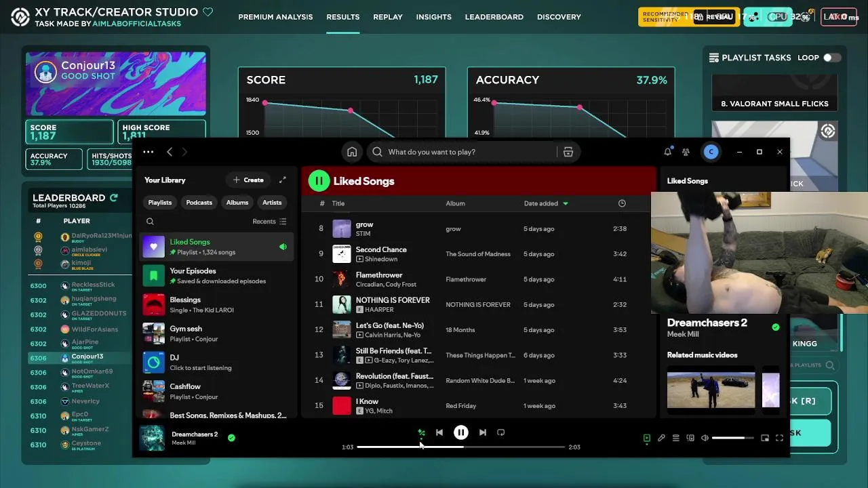Image resolution: width=868 pixels, height=488 pixels.
Task: Open the Browse icon in search bar
Action: pyautogui.click(x=568, y=152)
